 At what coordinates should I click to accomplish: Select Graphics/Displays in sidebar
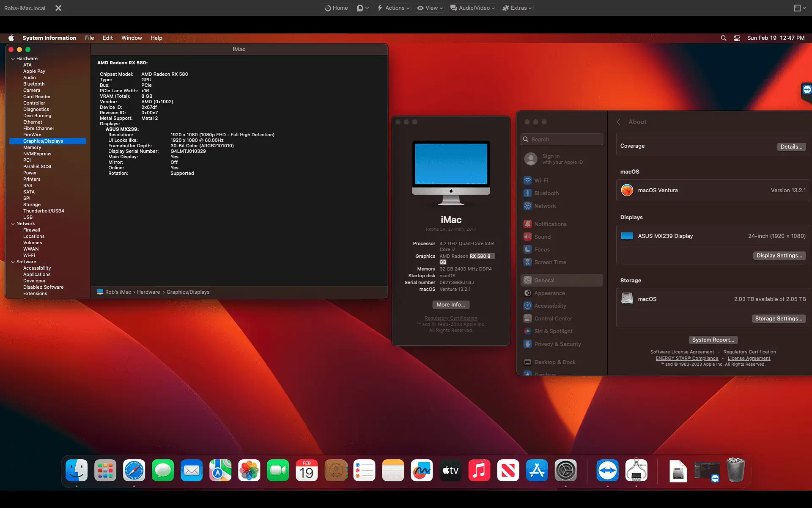(48, 141)
